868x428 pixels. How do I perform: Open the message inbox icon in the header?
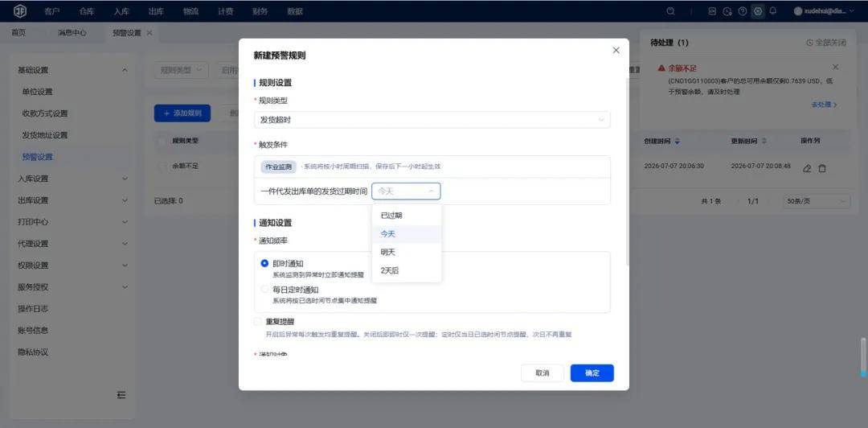click(712, 11)
